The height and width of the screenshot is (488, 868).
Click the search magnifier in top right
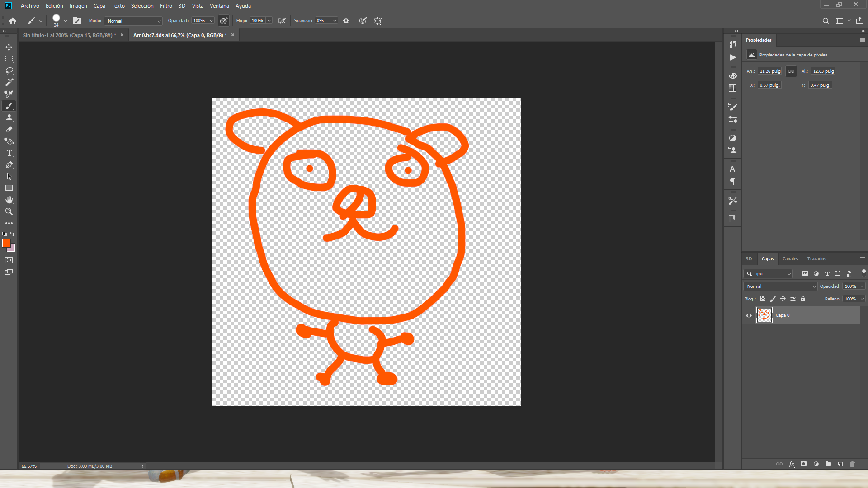tap(826, 21)
